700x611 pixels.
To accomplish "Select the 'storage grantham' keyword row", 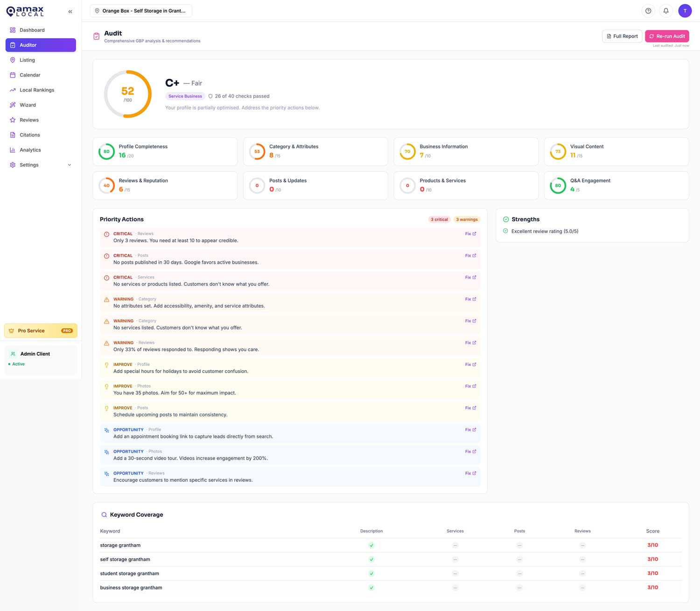I will coord(391,545).
